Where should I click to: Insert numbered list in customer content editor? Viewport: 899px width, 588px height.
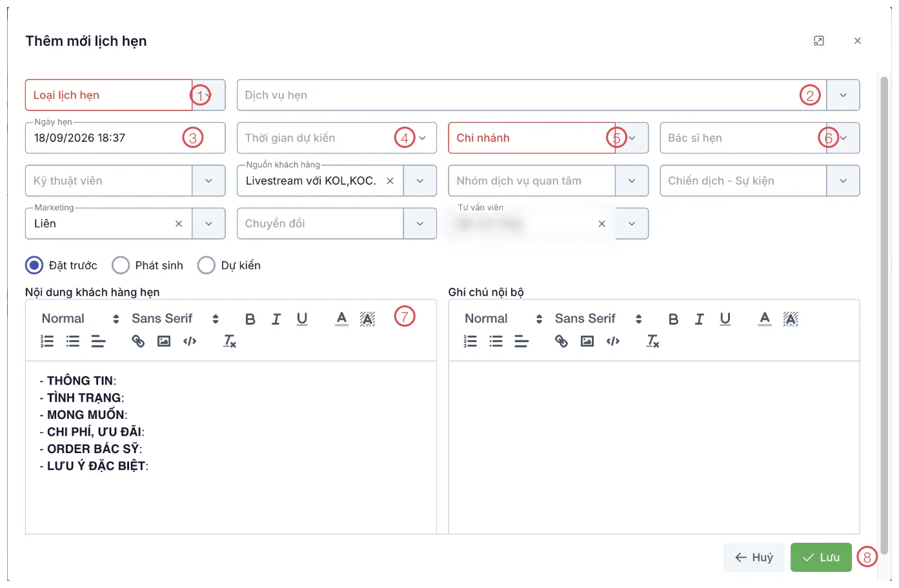47,341
